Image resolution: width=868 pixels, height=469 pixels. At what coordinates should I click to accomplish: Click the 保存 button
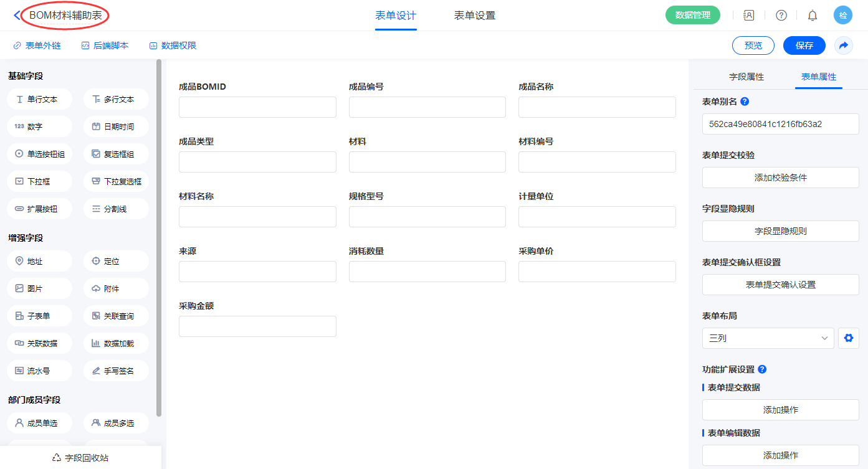804,45
